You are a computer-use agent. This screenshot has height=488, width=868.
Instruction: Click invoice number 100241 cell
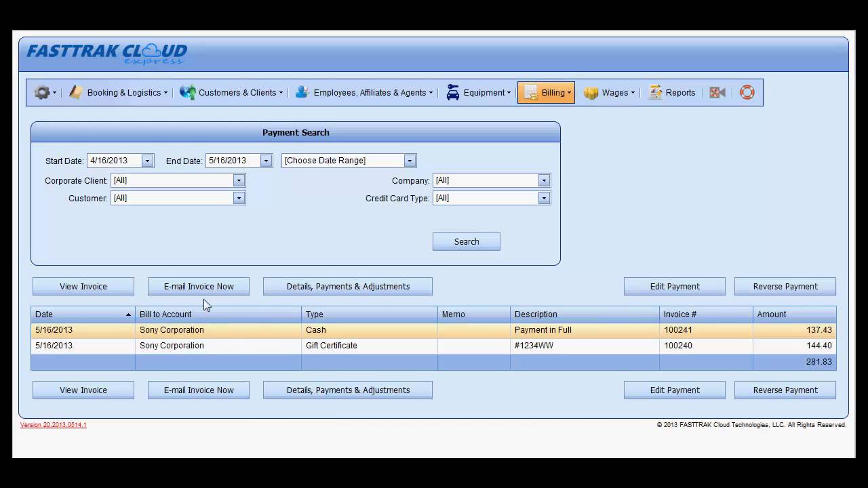tap(706, 330)
